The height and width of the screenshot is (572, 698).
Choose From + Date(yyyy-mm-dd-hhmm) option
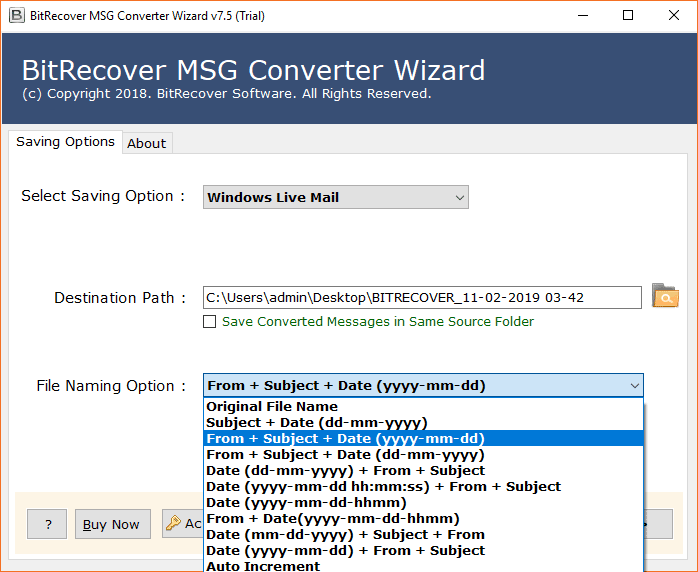pyautogui.click(x=424, y=519)
